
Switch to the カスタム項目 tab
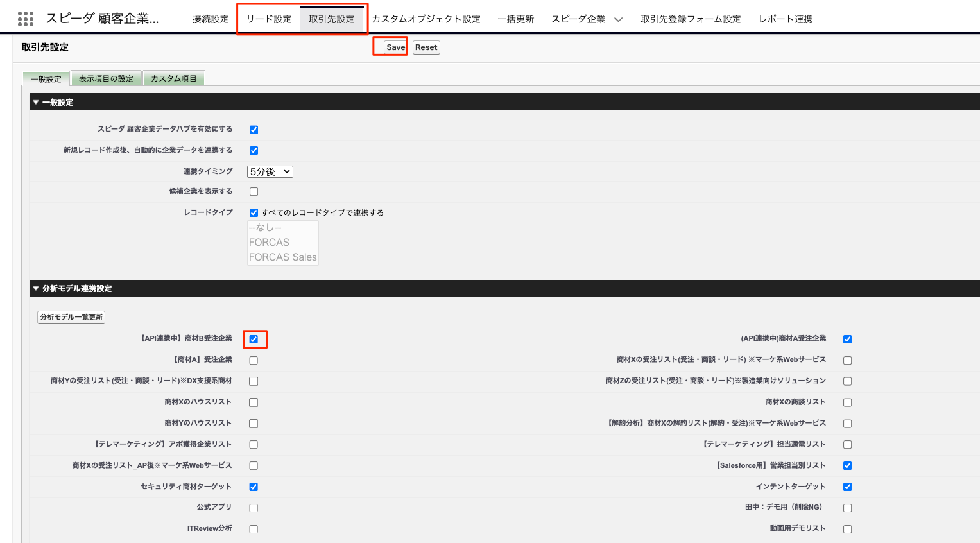click(x=173, y=79)
